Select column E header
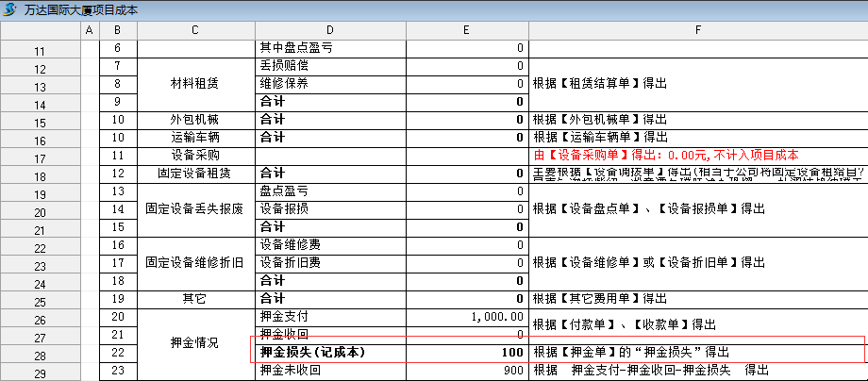The height and width of the screenshot is (381, 868). pyautogui.click(x=467, y=30)
